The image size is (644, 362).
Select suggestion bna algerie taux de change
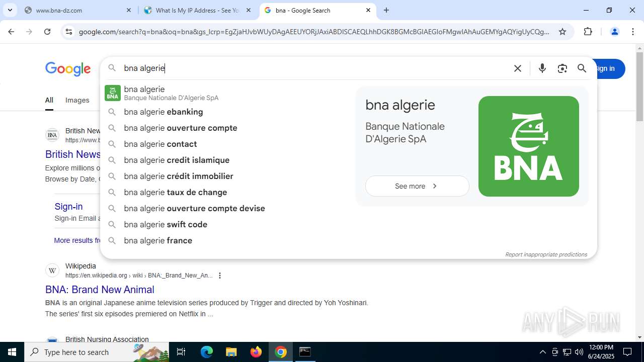pos(227,192)
